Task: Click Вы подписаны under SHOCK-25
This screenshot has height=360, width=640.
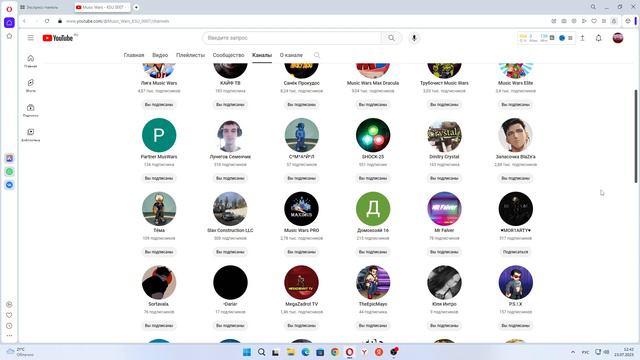Action: point(373,178)
